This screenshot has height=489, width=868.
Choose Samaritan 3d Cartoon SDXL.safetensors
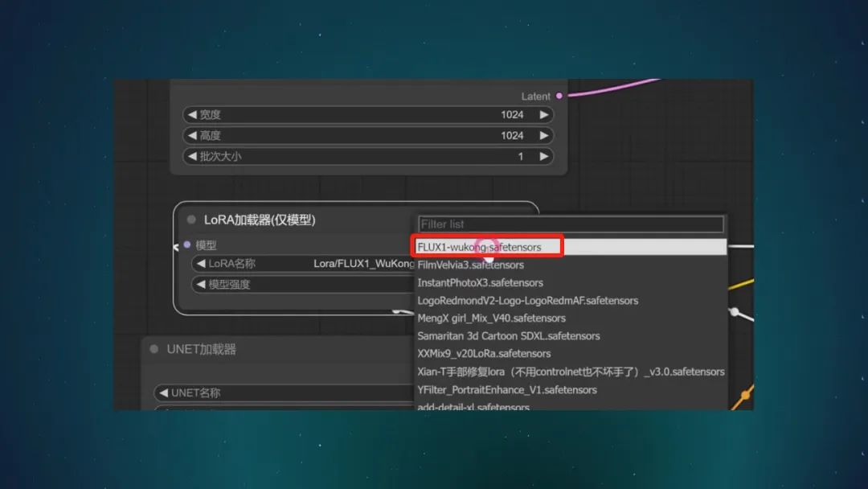pyautogui.click(x=508, y=336)
